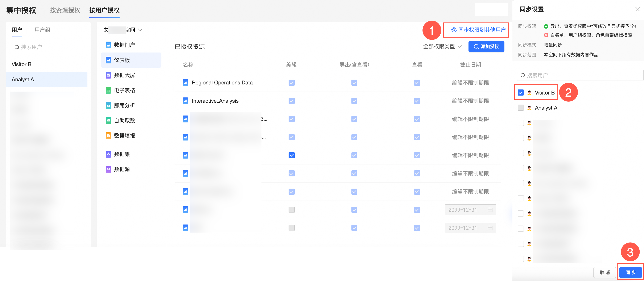Open the 数据源 data source icon

108,169
